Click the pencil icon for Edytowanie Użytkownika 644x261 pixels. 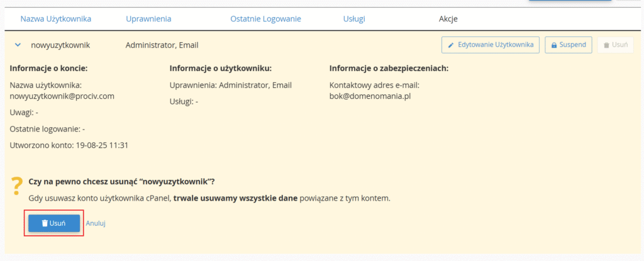pos(450,45)
